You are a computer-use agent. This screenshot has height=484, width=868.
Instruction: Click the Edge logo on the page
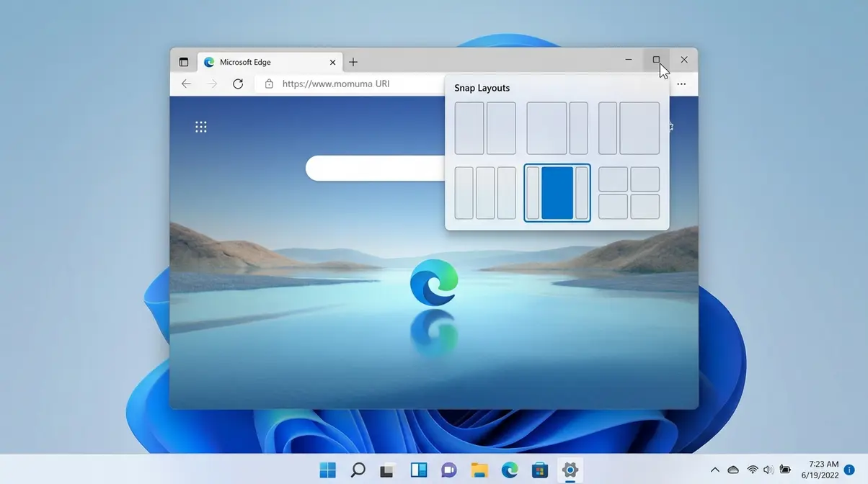click(434, 283)
